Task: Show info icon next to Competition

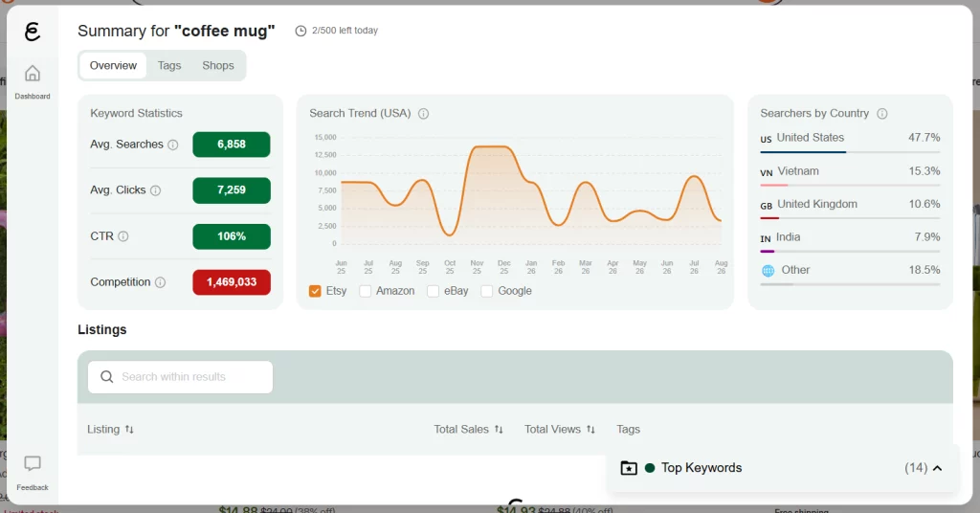Action: pos(160,282)
